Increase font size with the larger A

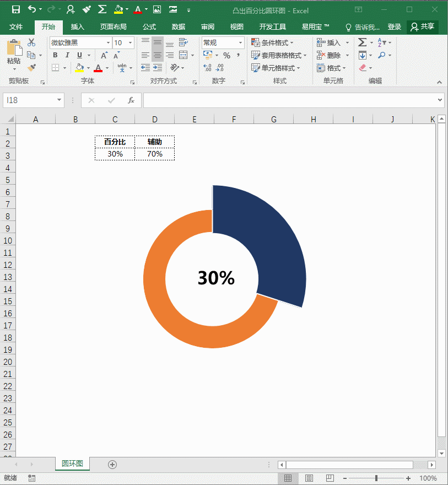104,55
